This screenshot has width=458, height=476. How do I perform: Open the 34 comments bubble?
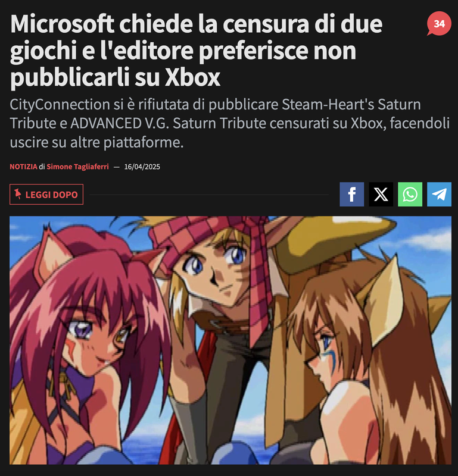[x=439, y=24]
